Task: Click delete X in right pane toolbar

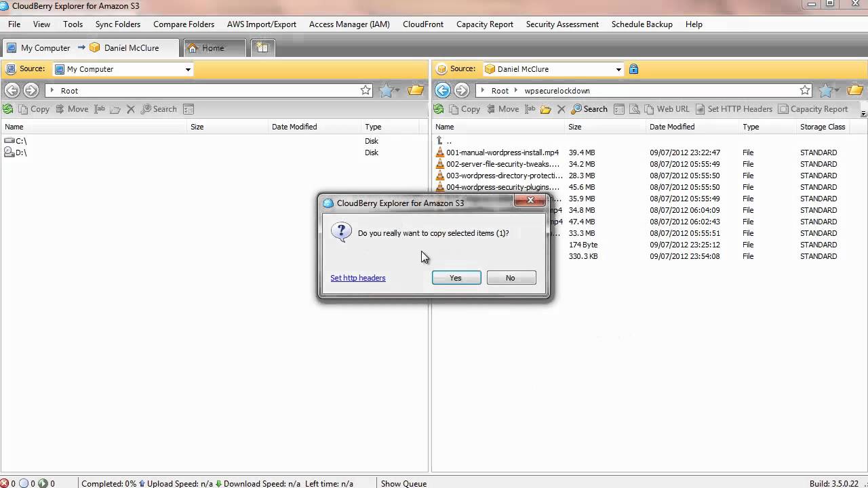Action: 561,109
